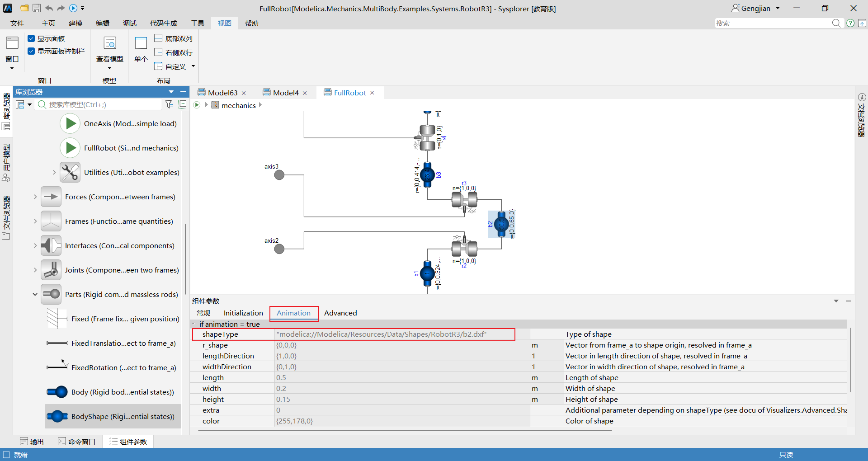The width and height of the screenshot is (868, 461).
Task: Click the filter icon in library browser
Action: pyautogui.click(x=170, y=104)
